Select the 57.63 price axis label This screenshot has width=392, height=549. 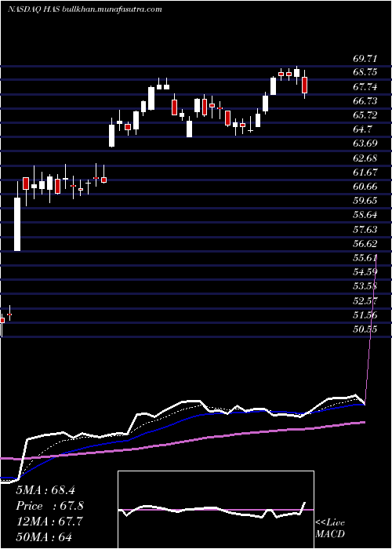365,229
